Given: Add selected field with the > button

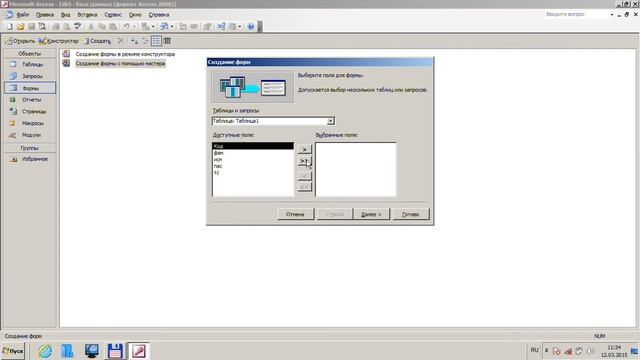Looking at the screenshot, I should click(304, 149).
